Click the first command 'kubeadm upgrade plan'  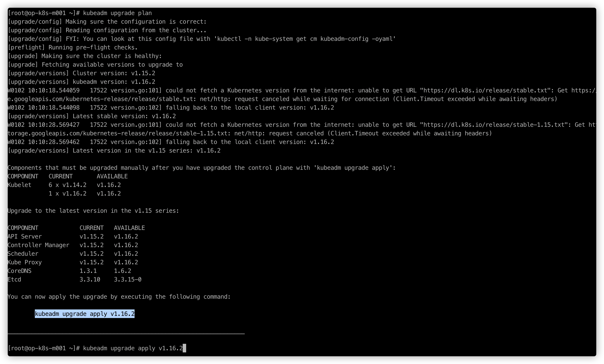point(117,13)
